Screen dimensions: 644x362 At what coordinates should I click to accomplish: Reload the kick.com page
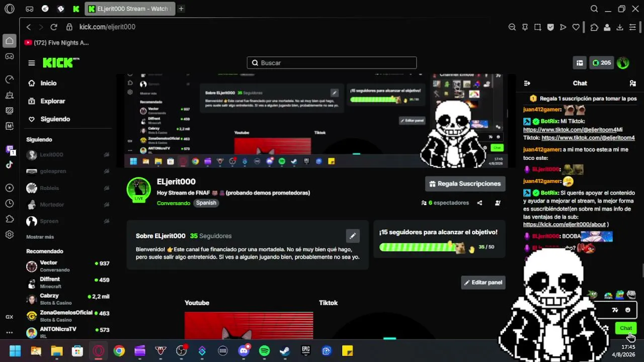[x=54, y=27]
